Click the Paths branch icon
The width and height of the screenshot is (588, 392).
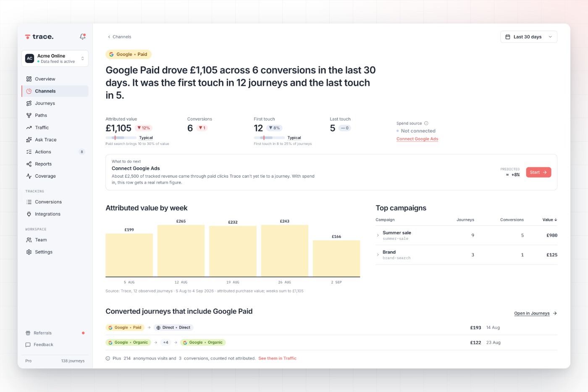pyautogui.click(x=29, y=116)
